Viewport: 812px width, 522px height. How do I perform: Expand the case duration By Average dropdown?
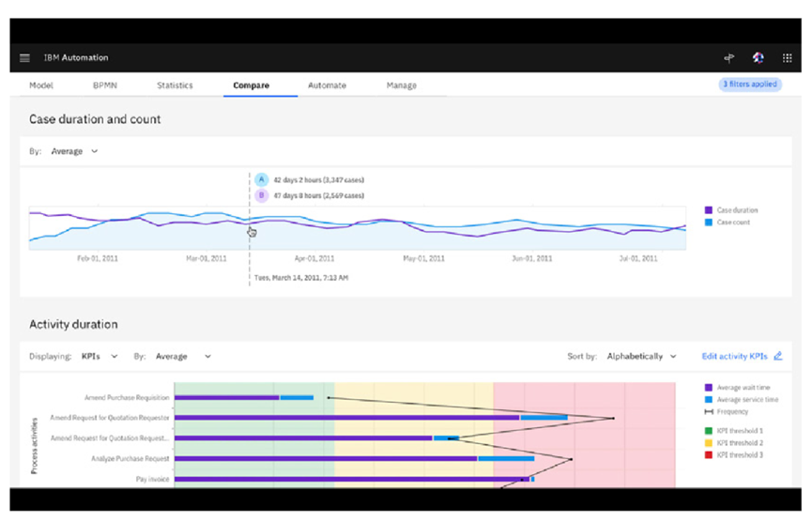[x=74, y=151]
